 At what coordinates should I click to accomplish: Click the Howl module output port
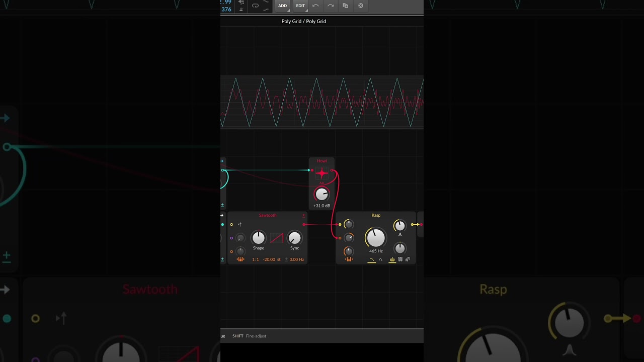click(332, 170)
